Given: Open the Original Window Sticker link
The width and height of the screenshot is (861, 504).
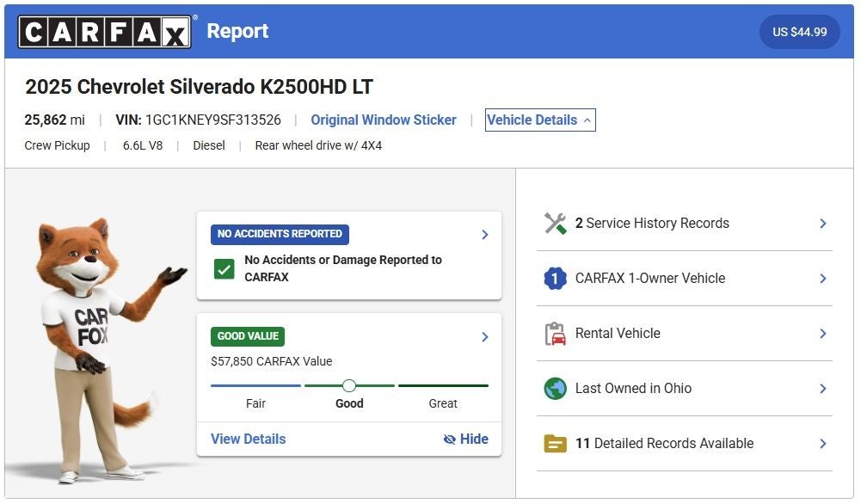Looking at the screenshot, I should pos(384,120).
